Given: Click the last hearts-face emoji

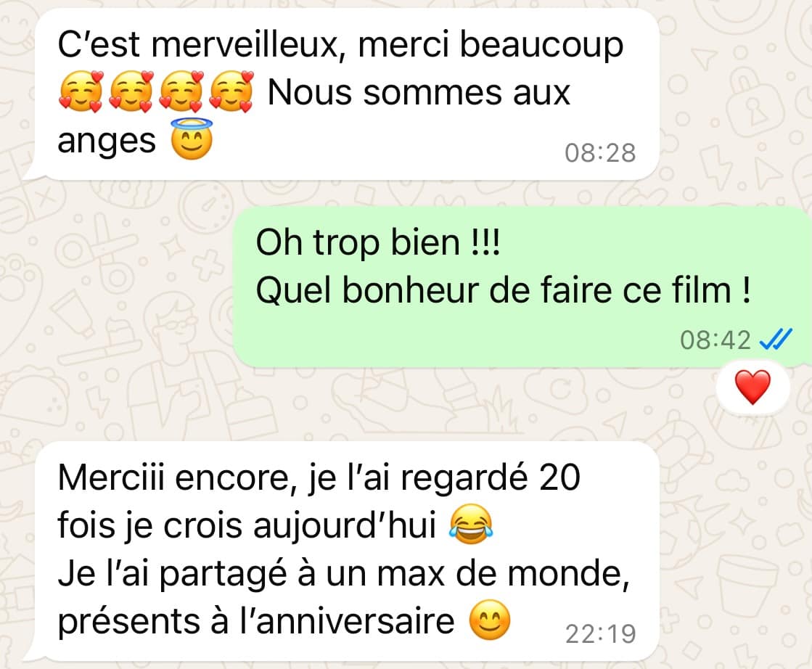Looking at the screenshot, I should coord(232,92).
